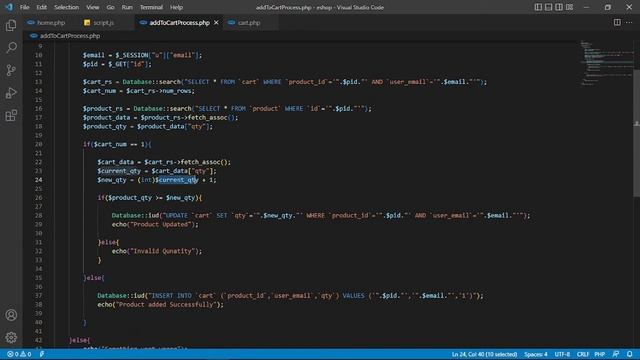640x360 pixels.
Task: Change language mode via PHP entry
Action: pyautogui.click(x=600, y=354)
